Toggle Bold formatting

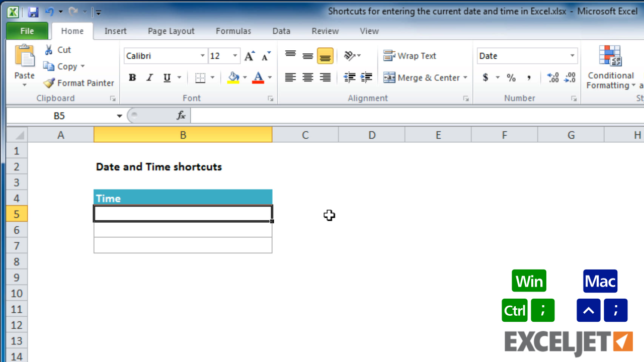[x=132, y=77]
